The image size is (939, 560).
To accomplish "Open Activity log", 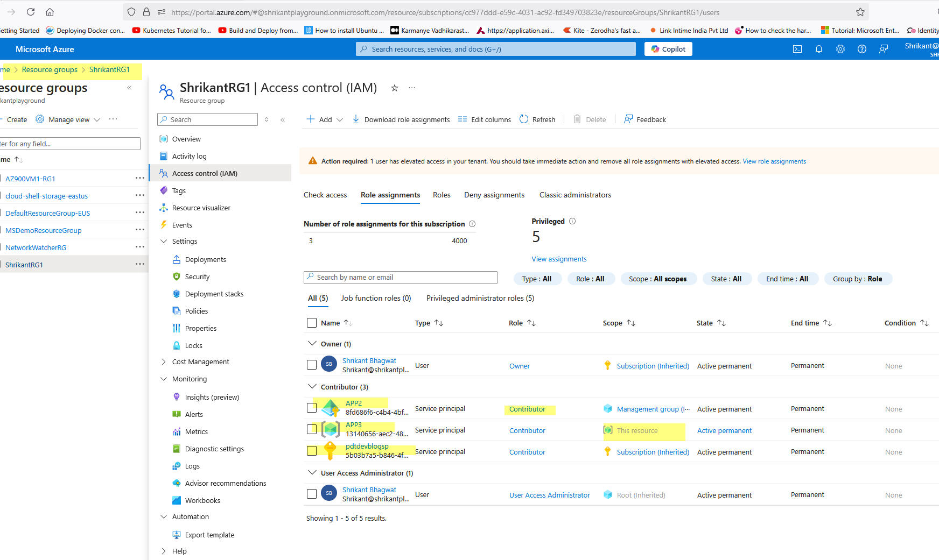I will click(190, 156).
